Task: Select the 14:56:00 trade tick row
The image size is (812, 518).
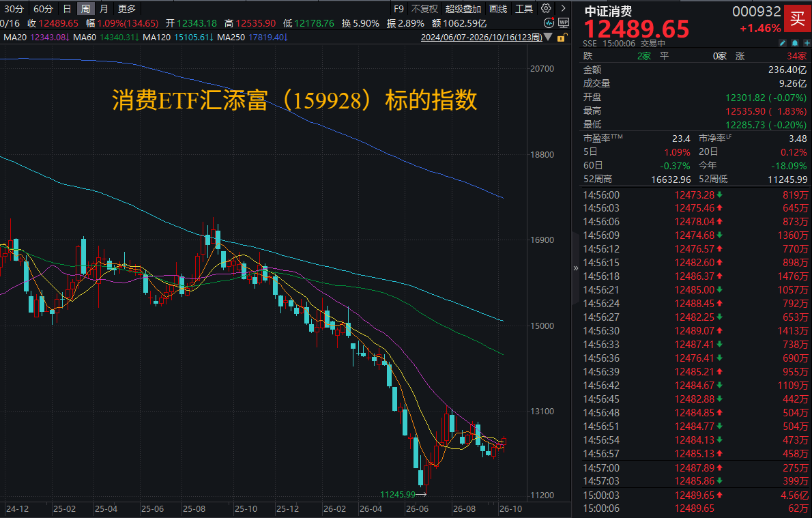Action: click(695, 195)
